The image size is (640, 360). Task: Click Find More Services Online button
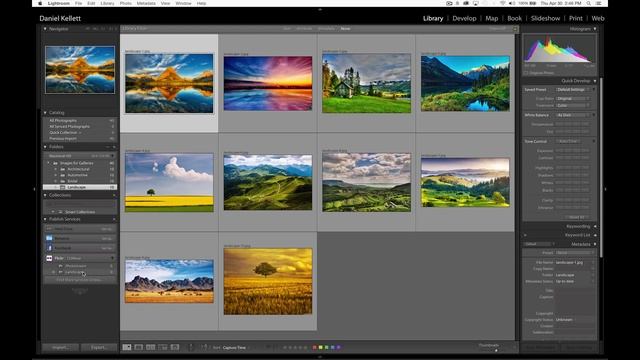pos(80,280)
